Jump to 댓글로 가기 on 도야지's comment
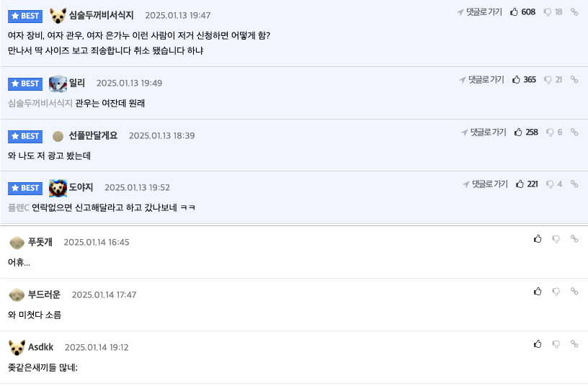The width and height of the screenshot is (588, 386). point(485,184)
